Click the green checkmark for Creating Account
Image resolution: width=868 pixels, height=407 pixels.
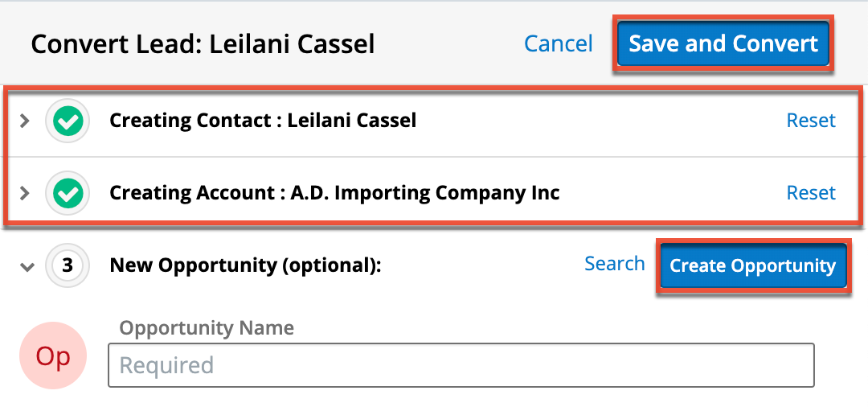tap(68, 193)
